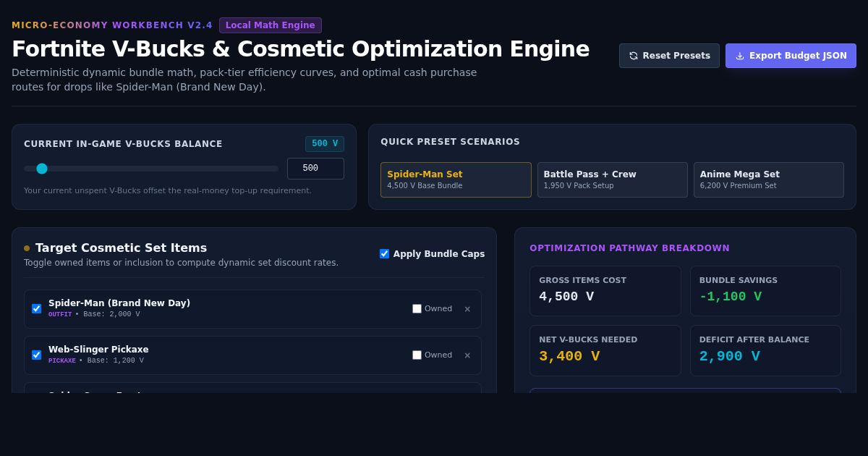Click the Export Budget JSON download icon
The image size is (868, 456).
coord(740,56)
